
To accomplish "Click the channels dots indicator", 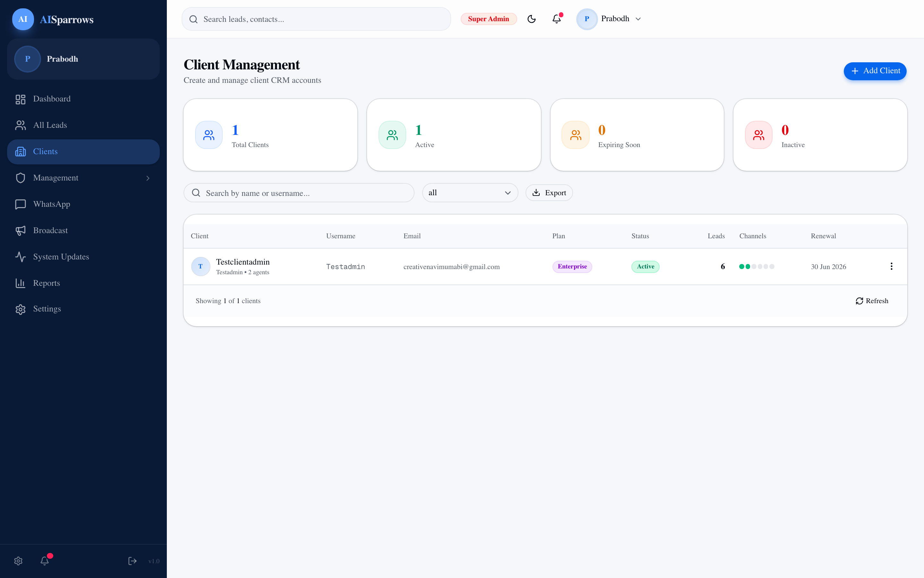I will pos(757,267).
